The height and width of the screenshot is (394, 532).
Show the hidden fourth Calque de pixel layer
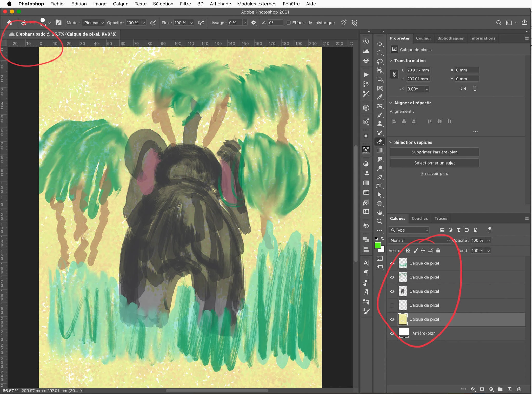click(x=392, y=305)
